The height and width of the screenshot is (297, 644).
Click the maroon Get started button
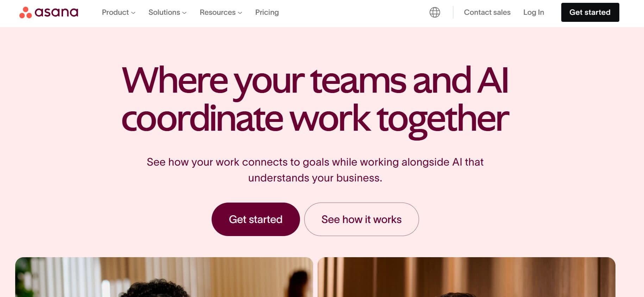coord(256,219)
